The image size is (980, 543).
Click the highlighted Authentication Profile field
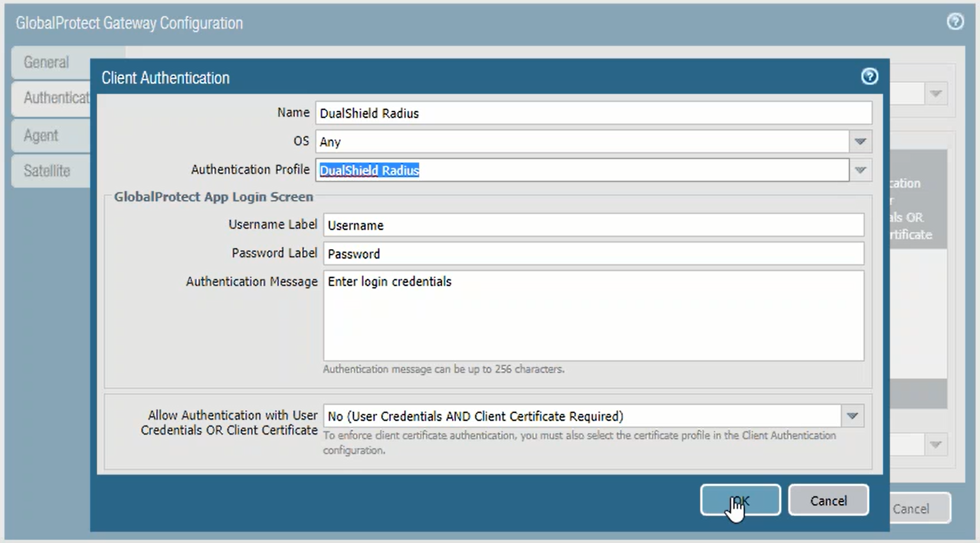[x=582, y=171]
